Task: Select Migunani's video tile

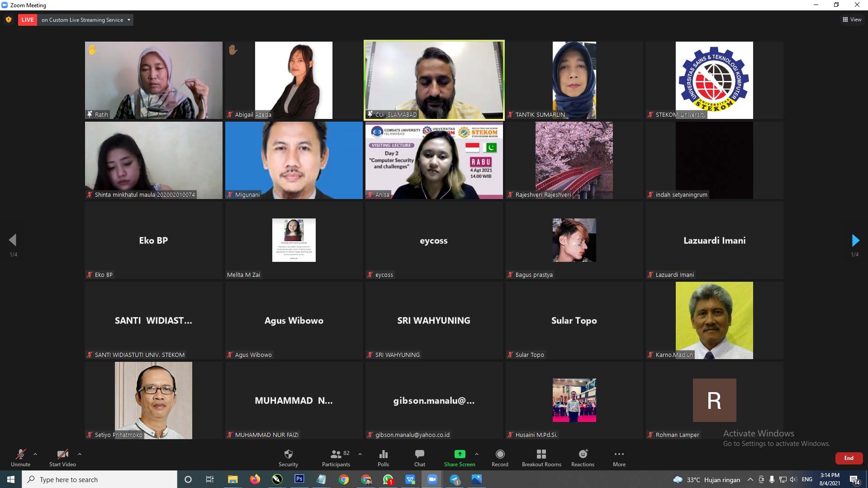Action: pos(294,160)
